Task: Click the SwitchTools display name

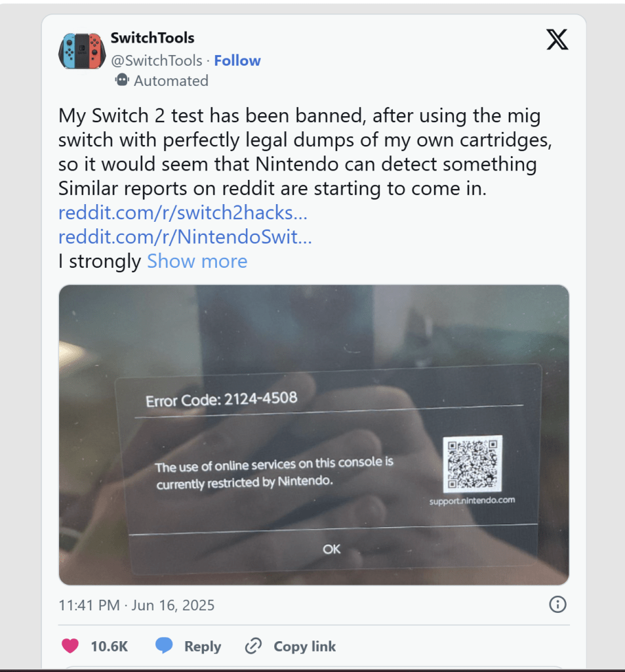Action: coord(152,38)
